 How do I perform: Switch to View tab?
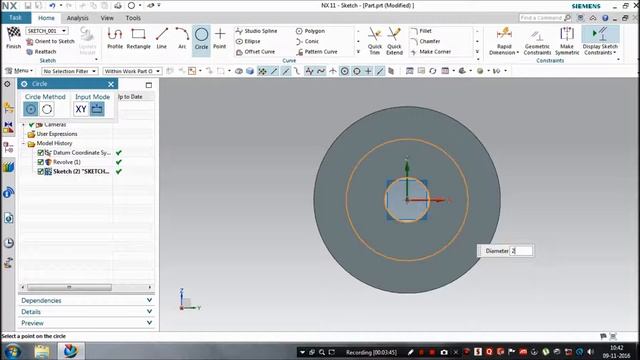[107, 18]
